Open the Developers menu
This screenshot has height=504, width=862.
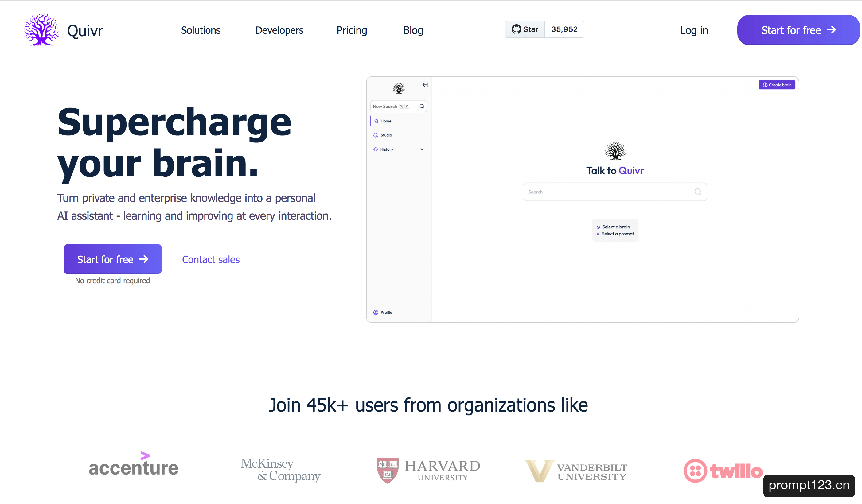point(279,30)
